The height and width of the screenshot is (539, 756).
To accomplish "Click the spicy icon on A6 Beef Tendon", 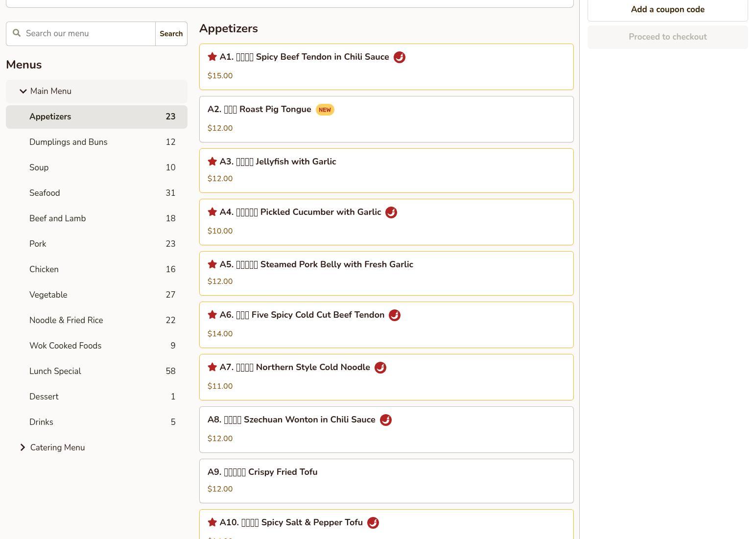I will click(395, 315).
